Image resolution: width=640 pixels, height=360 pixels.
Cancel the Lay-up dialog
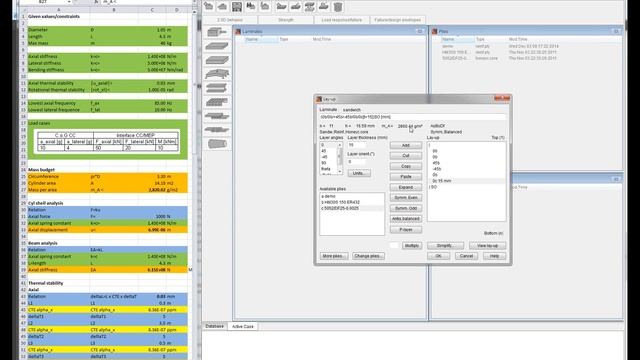pyautogui.click(x=466, y=256)
